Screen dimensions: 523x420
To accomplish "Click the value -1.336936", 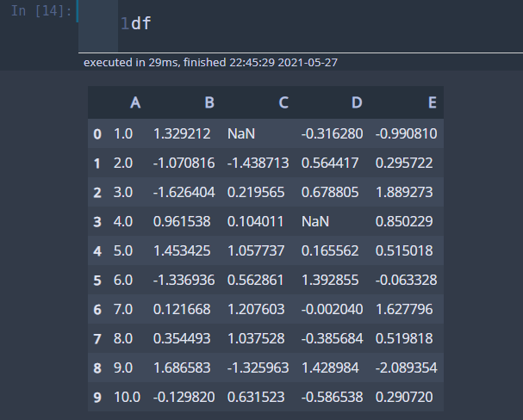I will (x=184, y=281).
